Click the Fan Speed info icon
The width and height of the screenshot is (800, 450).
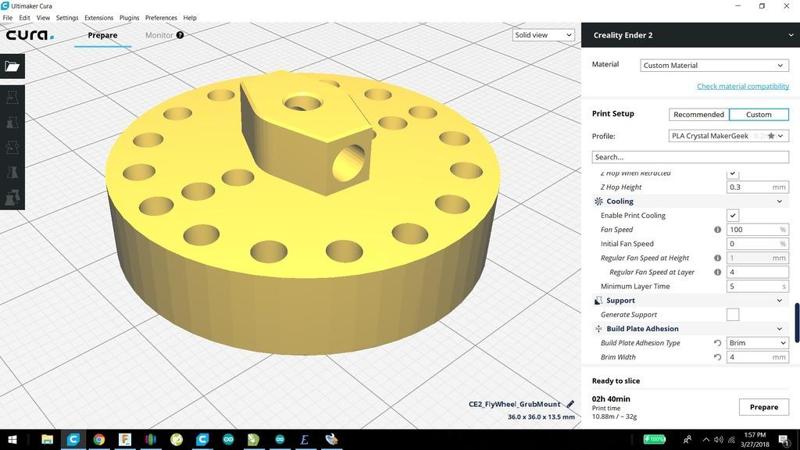717,230
